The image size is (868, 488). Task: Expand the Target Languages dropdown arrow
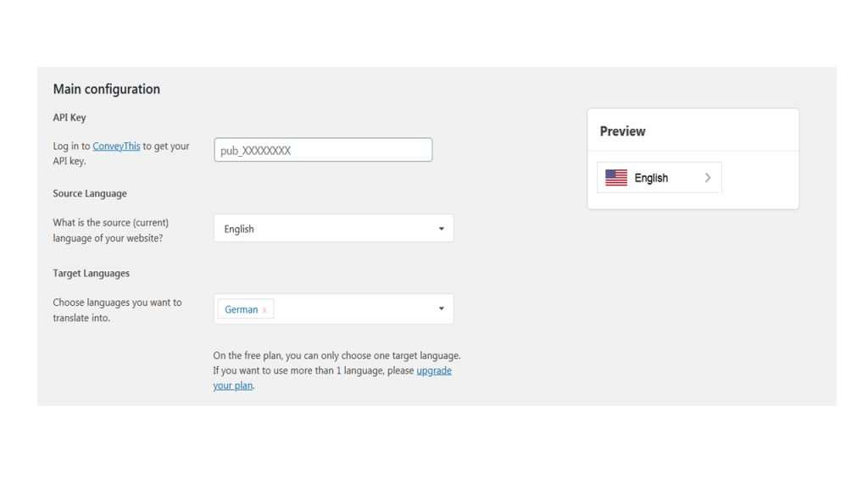point(441,308)
